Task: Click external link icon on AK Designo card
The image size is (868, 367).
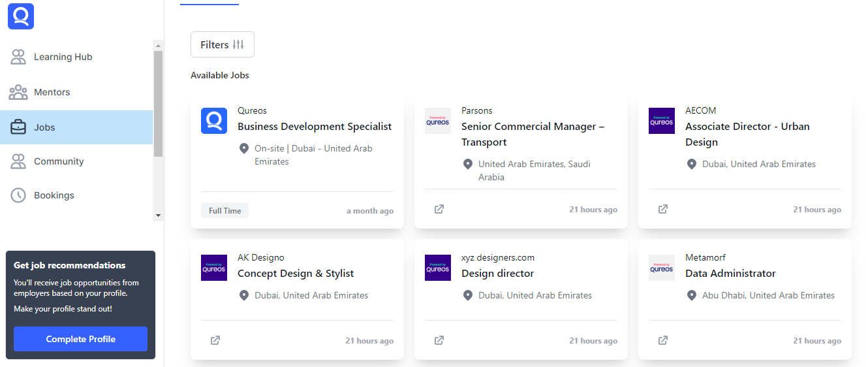Action: point(215,340)
